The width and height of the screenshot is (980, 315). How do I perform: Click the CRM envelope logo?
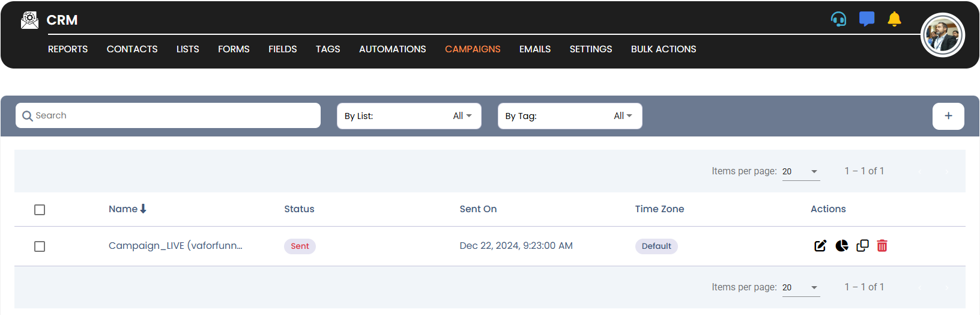pos(29,20)
